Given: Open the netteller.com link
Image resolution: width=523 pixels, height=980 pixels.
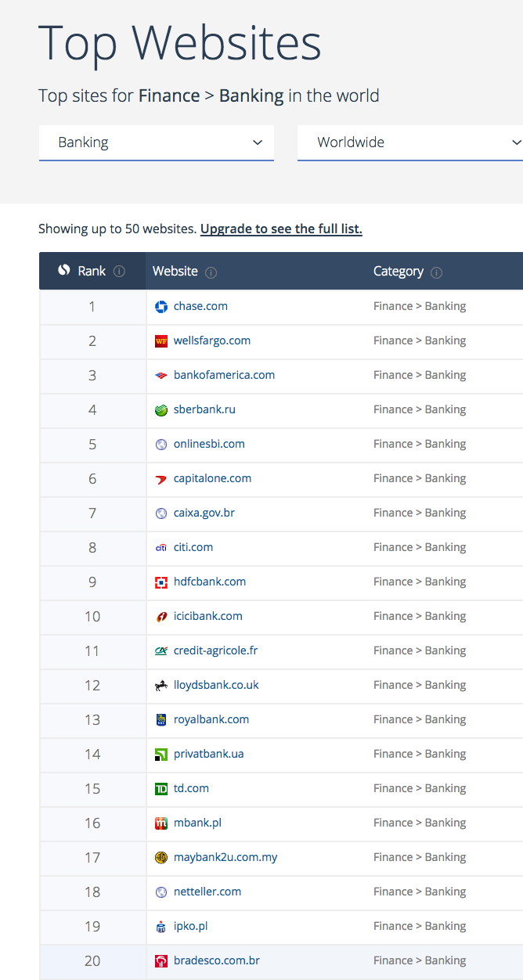Looking at the screenshot, I should (207, 892).
